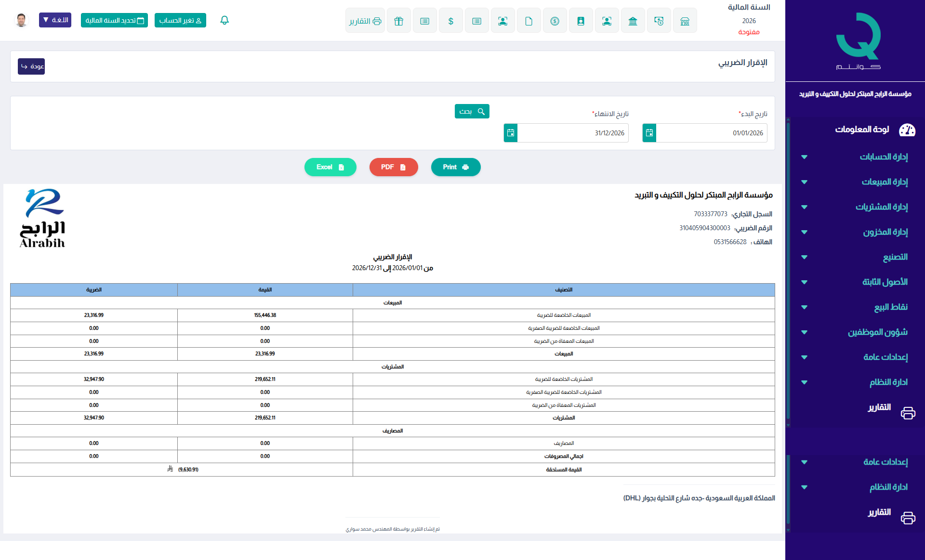Click the notification bell icon
This screenshot has width=925, height=560.
click(225, 20)
